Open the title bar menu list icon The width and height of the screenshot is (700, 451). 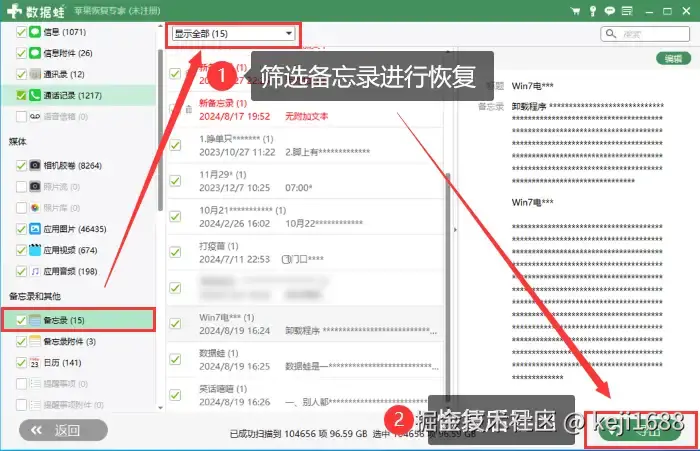[627, 11]
